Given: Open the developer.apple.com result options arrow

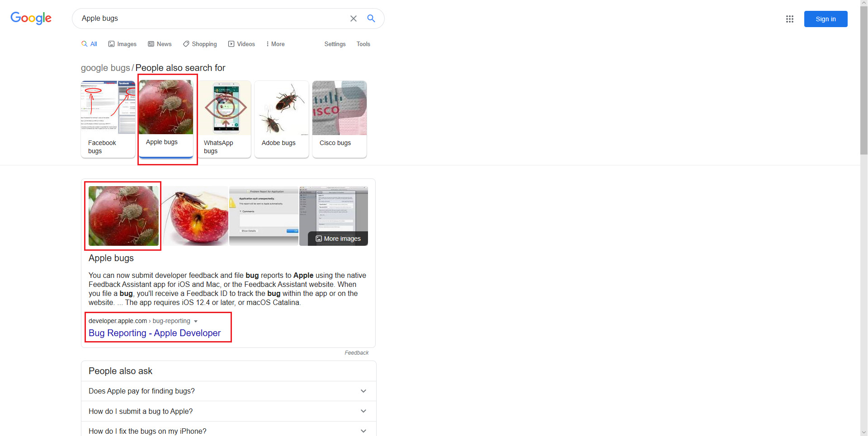Looking at the screenshot, I should pos(196,321).
